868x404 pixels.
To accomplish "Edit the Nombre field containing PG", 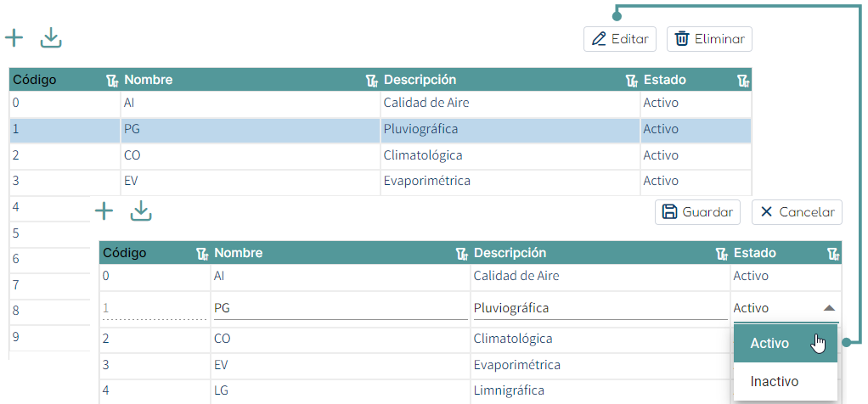I will point(340,308).
